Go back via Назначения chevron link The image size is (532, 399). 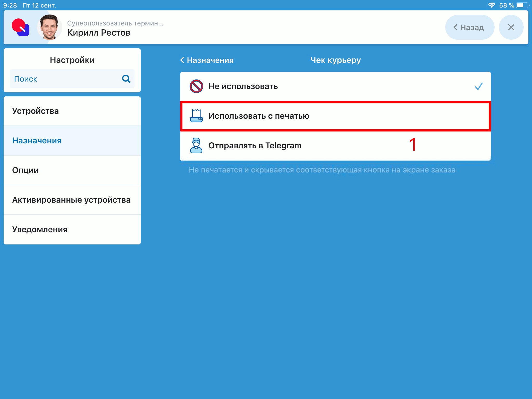click(207, 60)
